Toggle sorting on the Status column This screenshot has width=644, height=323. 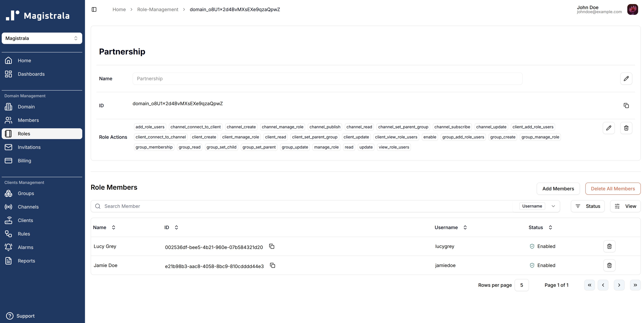(550, 228)
